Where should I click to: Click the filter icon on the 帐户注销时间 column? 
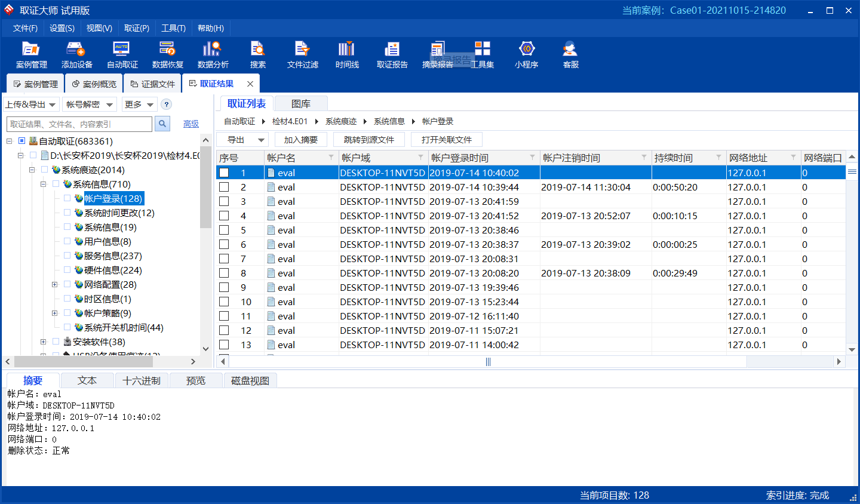[x=644, y=157]
